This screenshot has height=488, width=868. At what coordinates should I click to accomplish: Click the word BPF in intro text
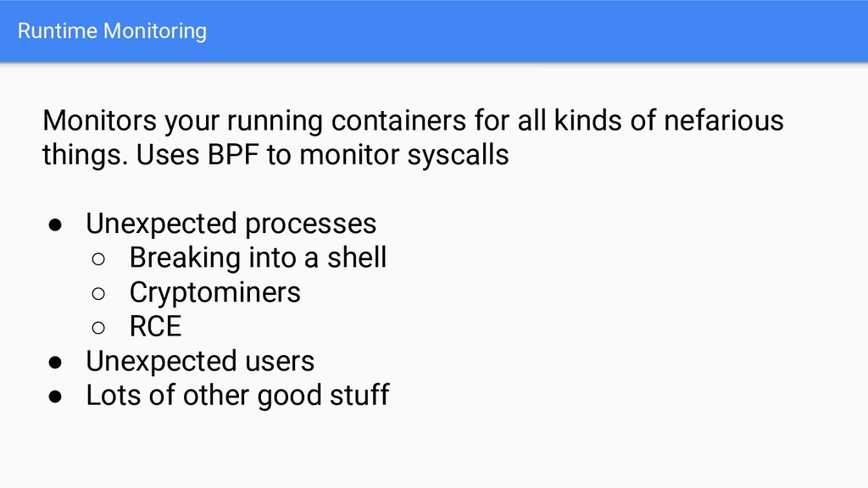tap(233, 154)
